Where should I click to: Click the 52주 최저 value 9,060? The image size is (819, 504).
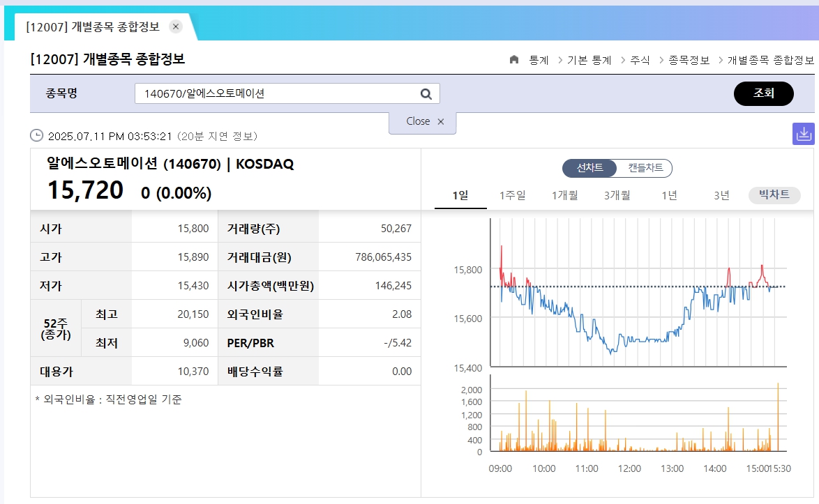[x=196, y=343]
